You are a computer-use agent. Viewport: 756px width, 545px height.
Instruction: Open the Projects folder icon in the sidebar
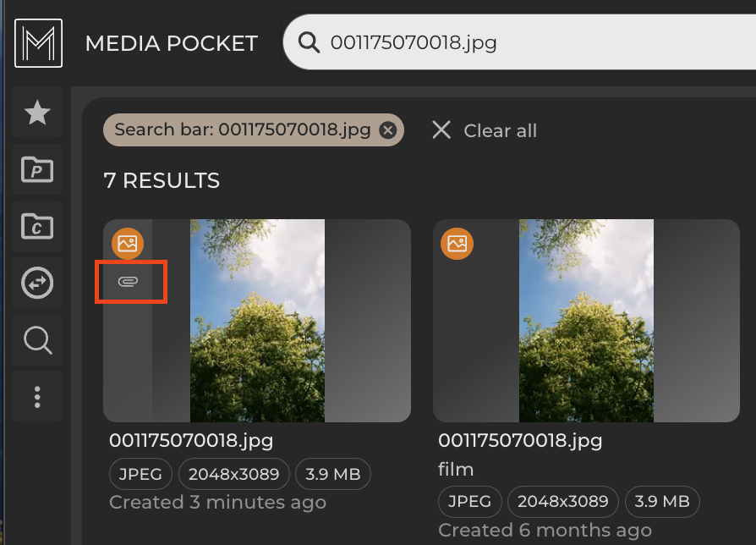click(x=36, y=169)
